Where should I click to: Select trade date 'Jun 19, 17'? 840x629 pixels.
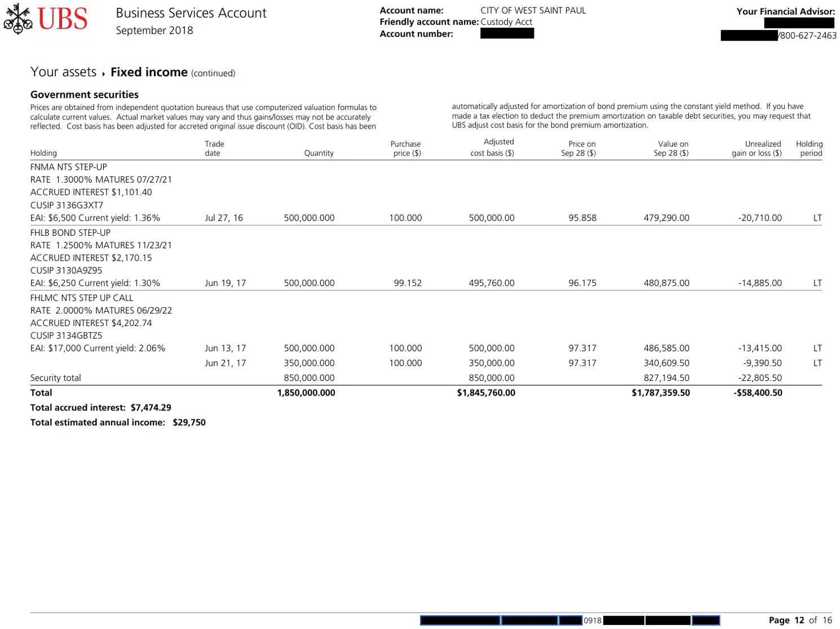(x=226, y=283)
